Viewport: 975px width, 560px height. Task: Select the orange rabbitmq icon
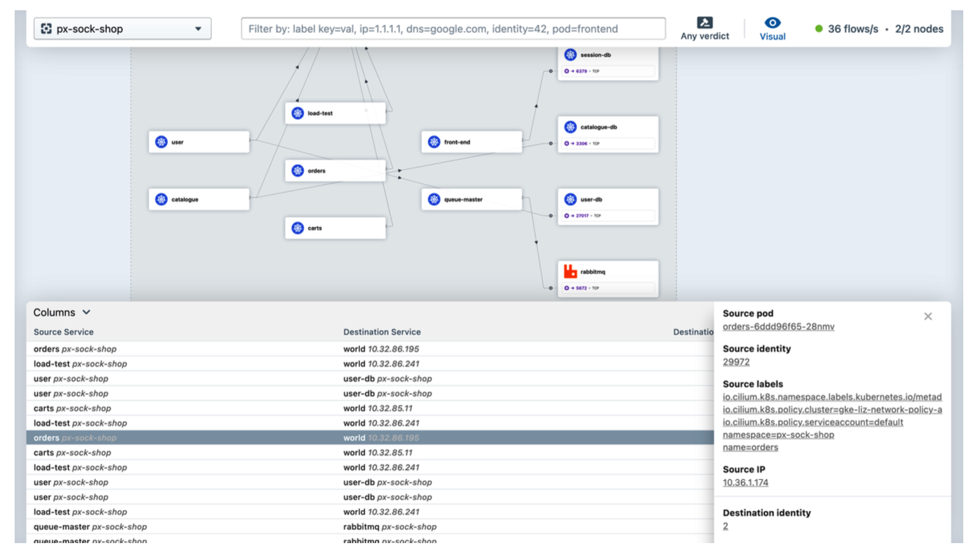tap(570, 271)
